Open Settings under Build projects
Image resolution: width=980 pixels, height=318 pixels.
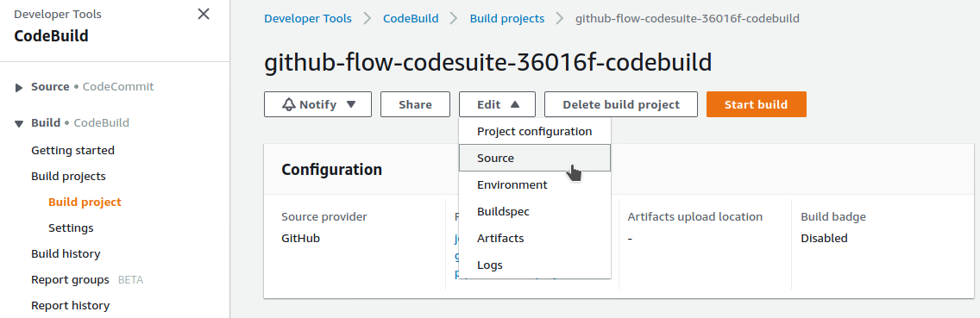(71, 228)
